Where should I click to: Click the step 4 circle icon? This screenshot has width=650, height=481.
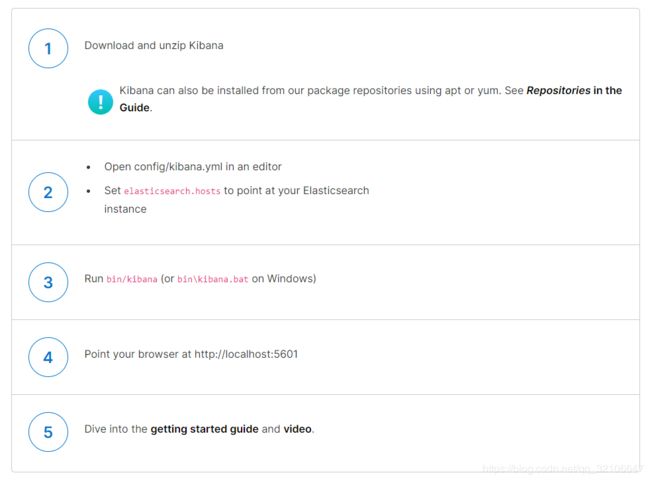[x=48, y=357]
